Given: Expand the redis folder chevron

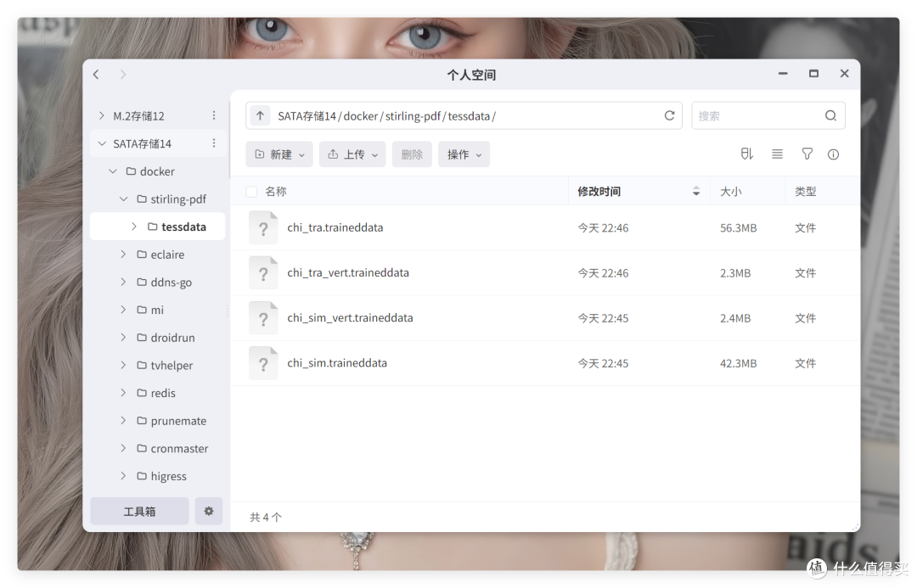Looking at the screenshot, I should pyautogui.click(x=123, y=393).
